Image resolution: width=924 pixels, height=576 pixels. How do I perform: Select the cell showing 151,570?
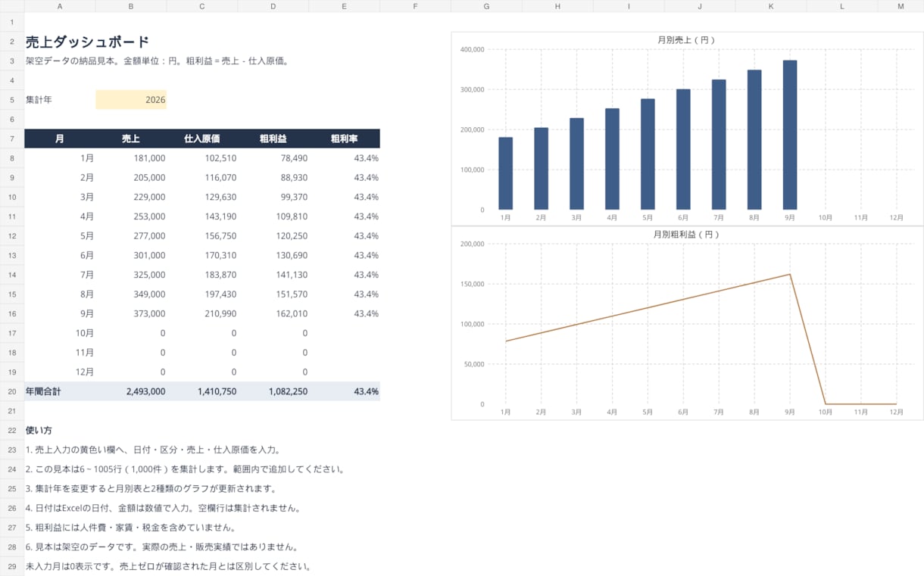point(273,294)
